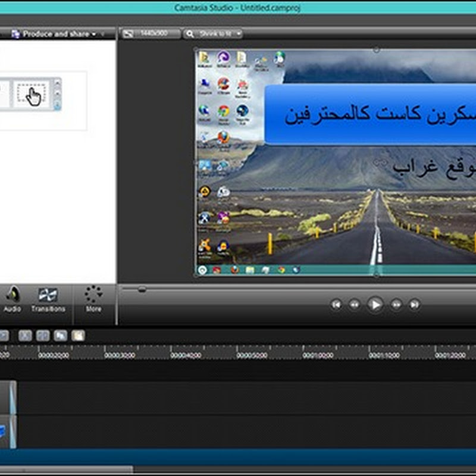The width and height of the screenshot is (476, 476).
Task: Click the horizontal timeline scrollbar thumb
Action: point(66,469)
